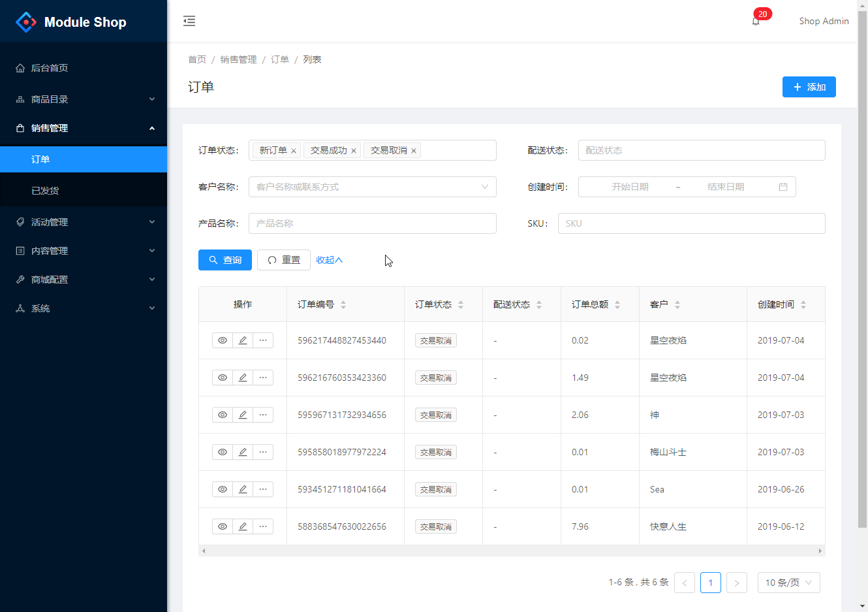The height and width of the screenshot is (612, 868).
Task: Open notifications bell with 20 badge
Action: (x=756, y=21)
